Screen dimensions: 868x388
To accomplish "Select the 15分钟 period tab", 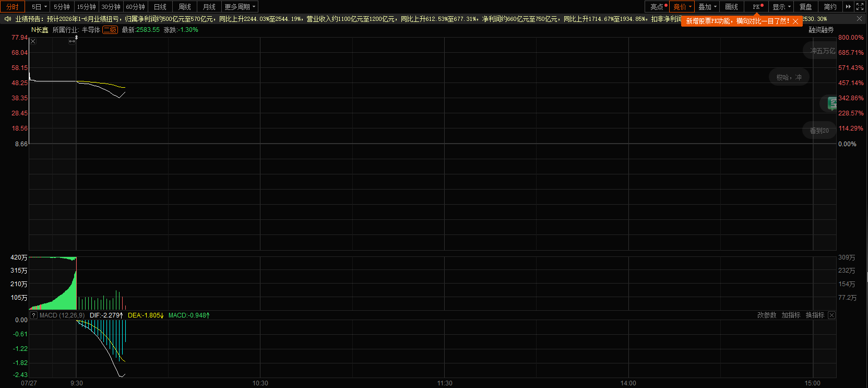I will 87,7.
